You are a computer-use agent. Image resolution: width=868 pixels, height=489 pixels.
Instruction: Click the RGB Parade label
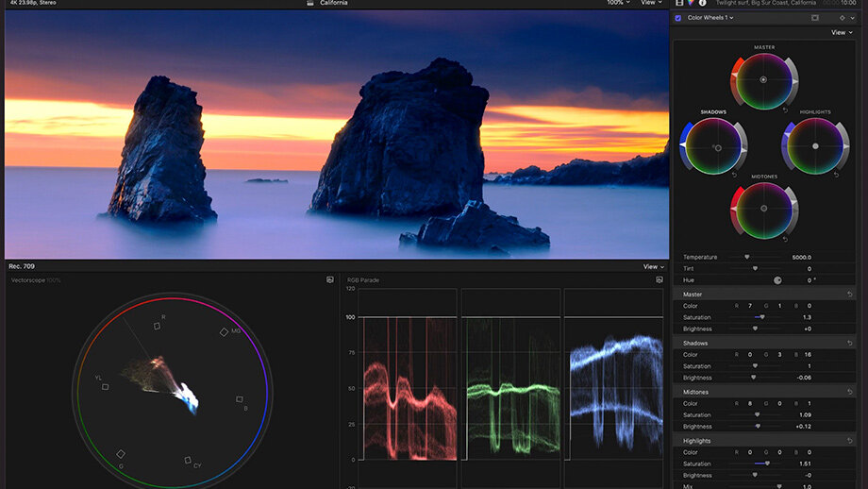click(363, 280)
